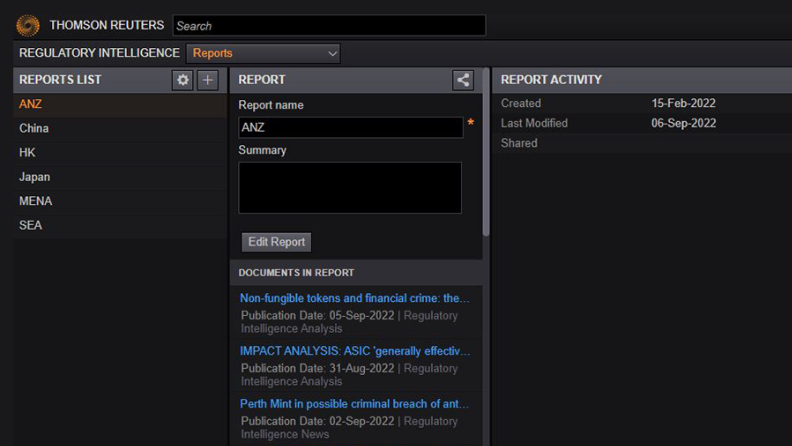Select the SEA report
The image size is (792, 446).
[120, 225]
